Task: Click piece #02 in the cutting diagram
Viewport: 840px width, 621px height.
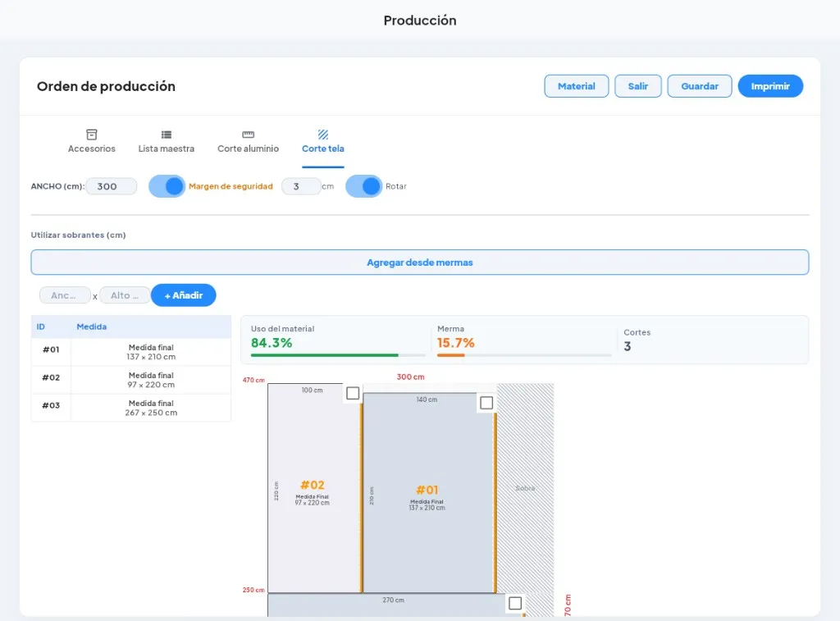Action: [314, 488]
